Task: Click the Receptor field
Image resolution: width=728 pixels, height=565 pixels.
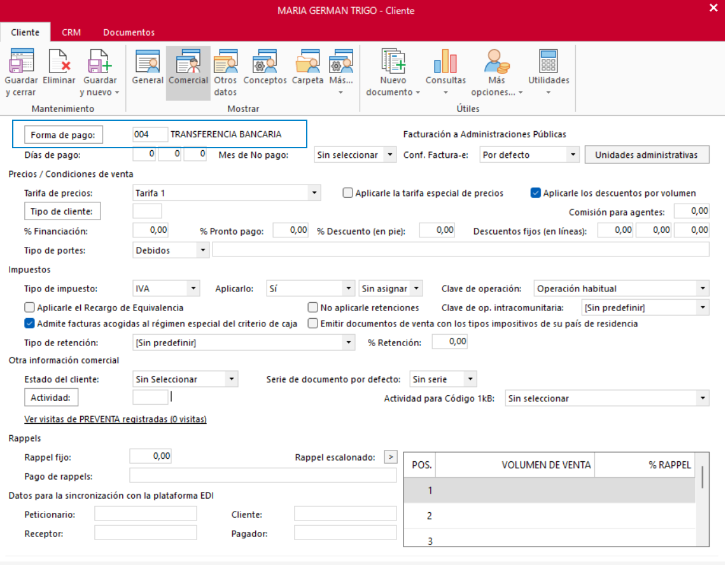Action: 145,533
